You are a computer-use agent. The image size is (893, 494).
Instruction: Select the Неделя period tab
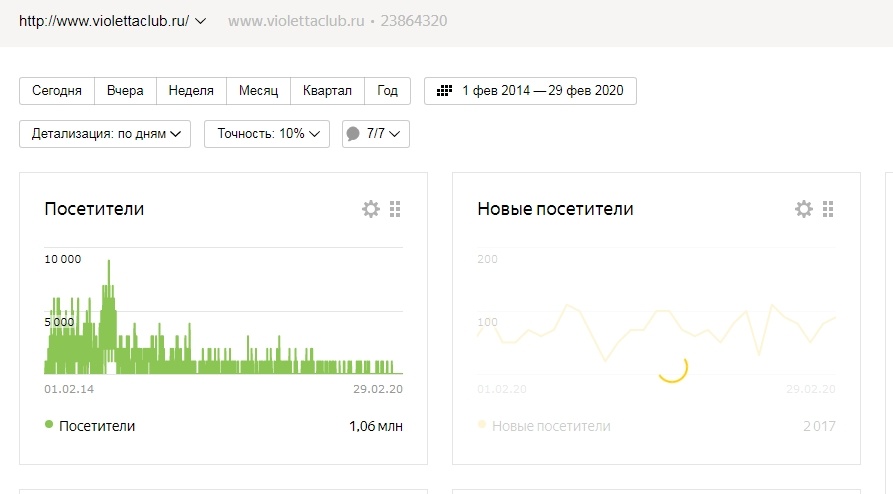pos(191,91)
